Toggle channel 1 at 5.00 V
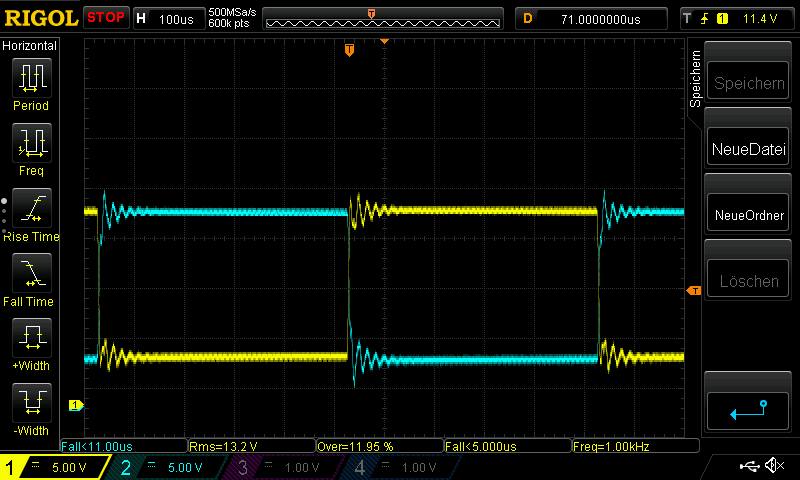This screenshot has width=800, height=480. click(x=55, y=467)
